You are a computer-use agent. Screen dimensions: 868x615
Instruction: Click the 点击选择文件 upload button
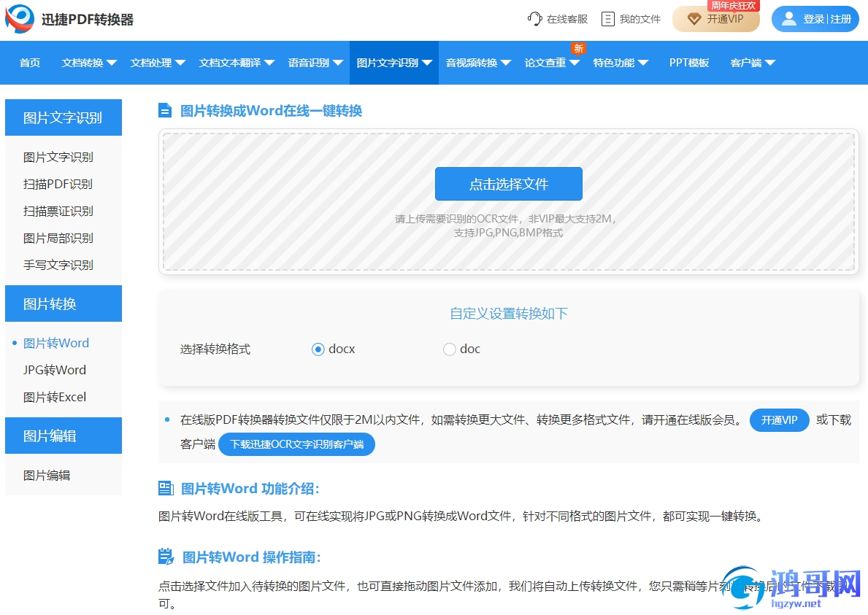pos(509,184)
